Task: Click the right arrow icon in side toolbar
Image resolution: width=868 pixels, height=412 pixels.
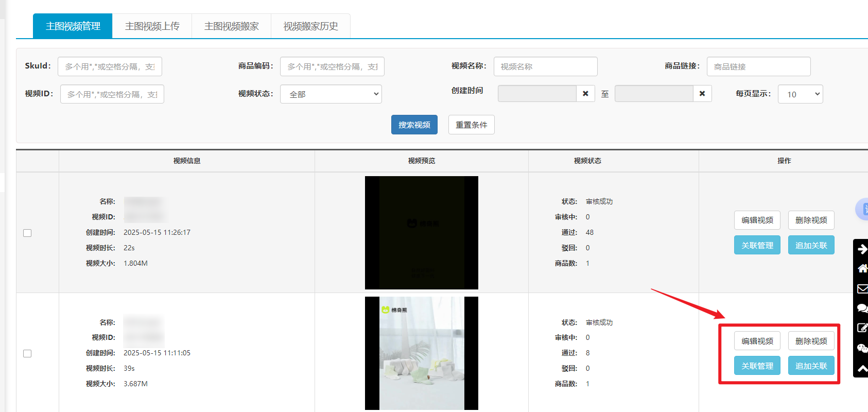Action: click(x=862, y=250)
